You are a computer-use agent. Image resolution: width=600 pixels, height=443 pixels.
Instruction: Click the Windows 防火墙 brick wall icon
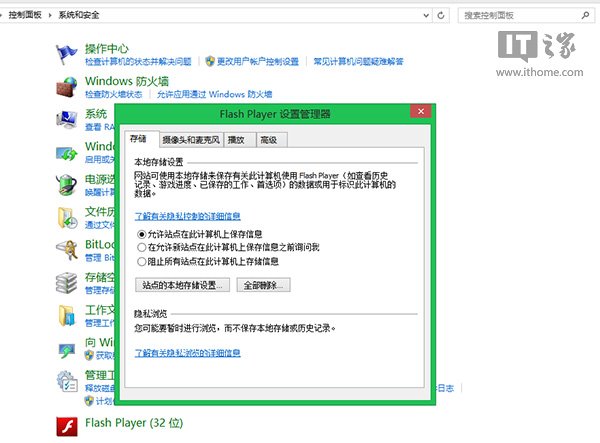66,86
